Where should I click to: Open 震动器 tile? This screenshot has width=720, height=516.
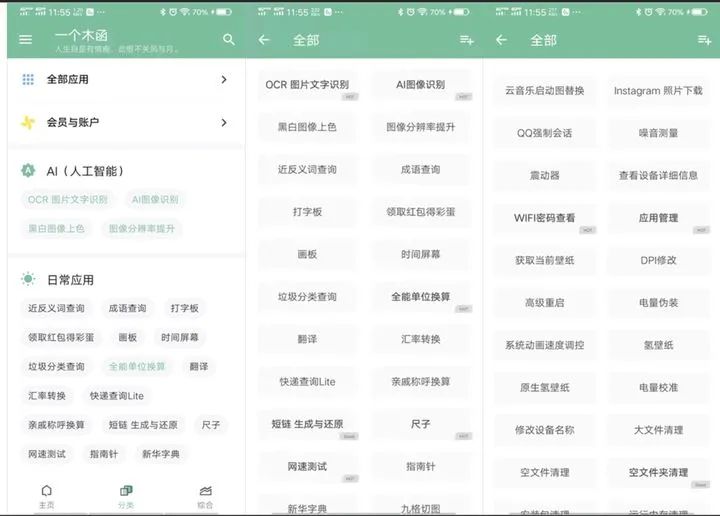[x=545, y=175]
